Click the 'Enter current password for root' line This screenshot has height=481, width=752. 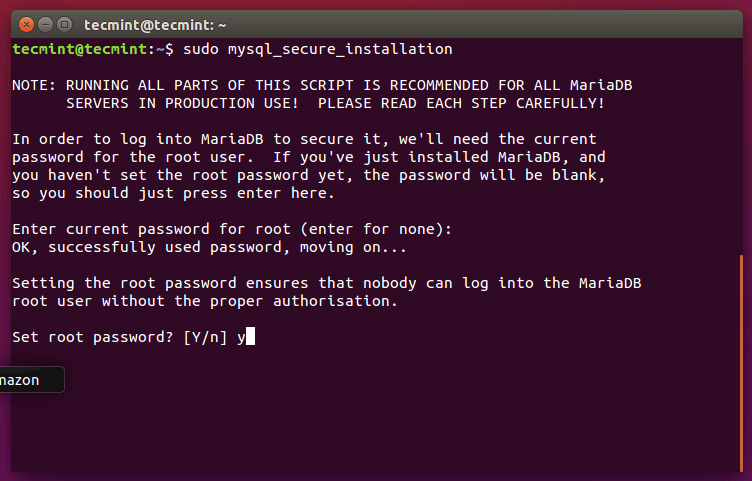(232, 230)
